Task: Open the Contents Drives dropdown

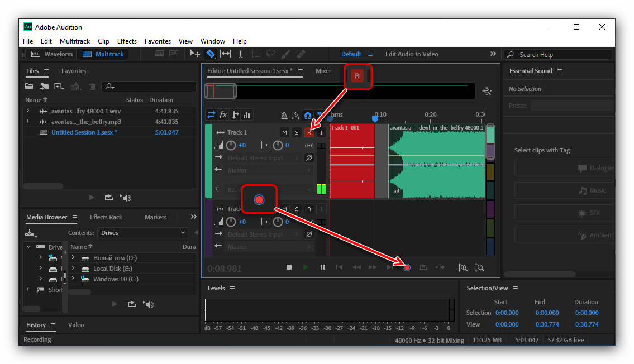Action: [143, 233]
